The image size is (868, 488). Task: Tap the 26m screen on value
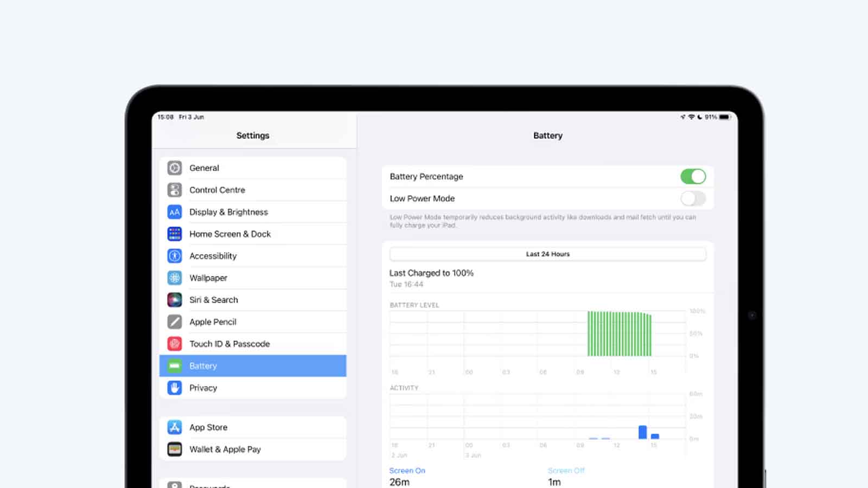pos(399,482)
